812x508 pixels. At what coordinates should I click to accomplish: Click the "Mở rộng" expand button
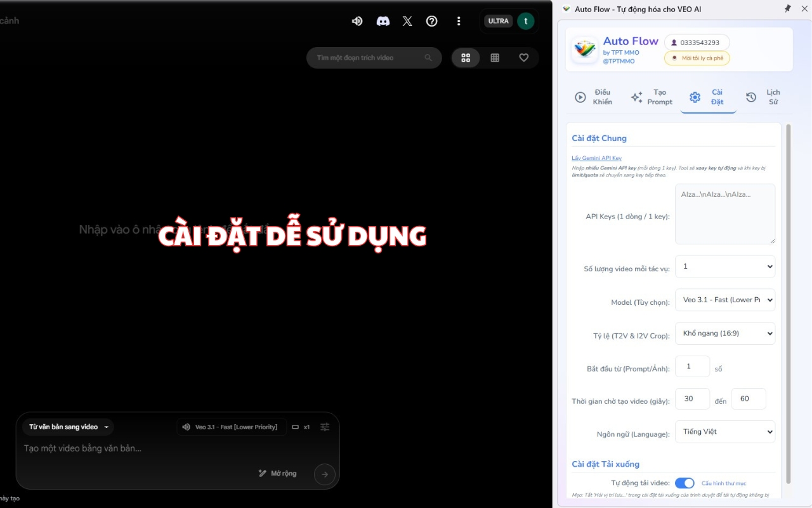278,473
